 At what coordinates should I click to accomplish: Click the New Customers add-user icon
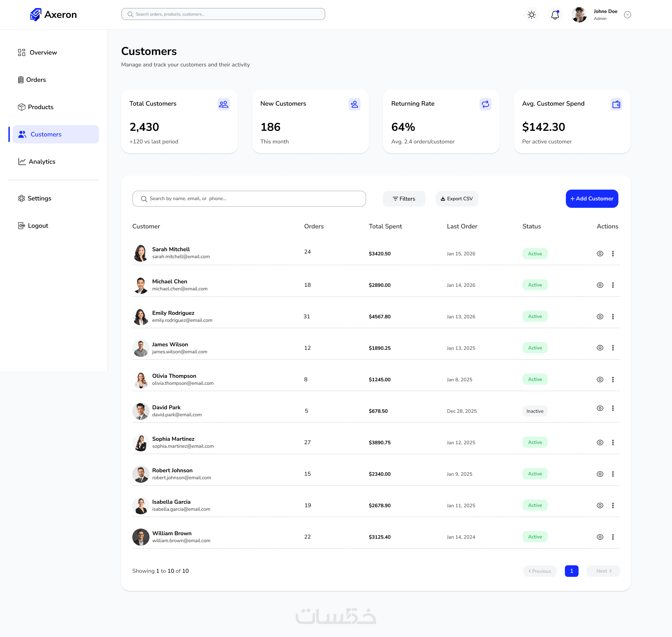pyautogui.click(x=354, y=104)
